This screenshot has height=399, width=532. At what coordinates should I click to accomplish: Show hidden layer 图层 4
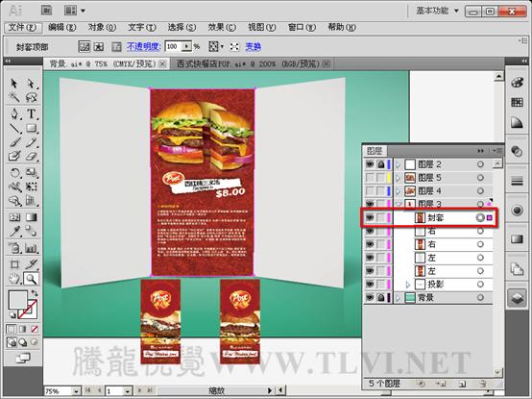pos(370,191)
